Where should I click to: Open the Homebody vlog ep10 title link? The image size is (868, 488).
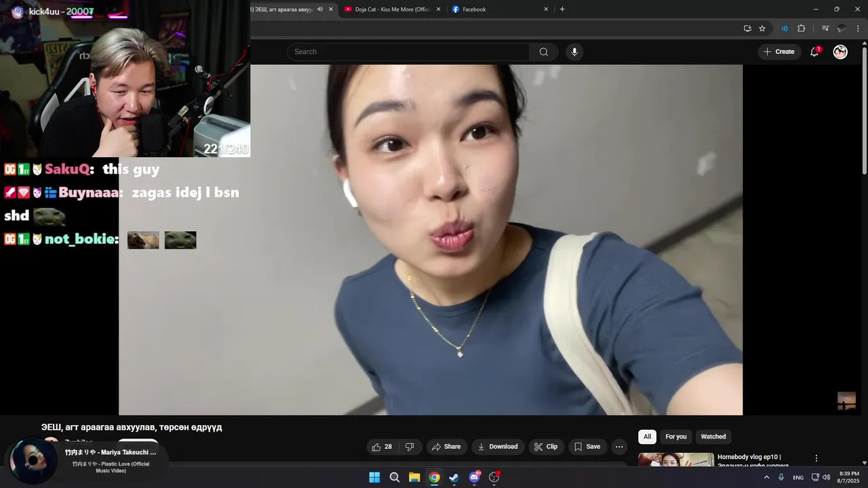click(x=753, y=461)
